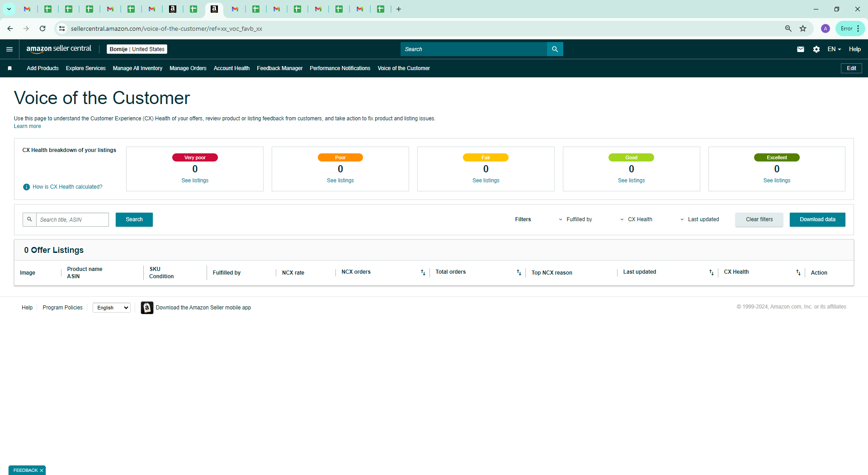
Task: Open the hamburger navigation menu
Action: (x=9, y=49)
